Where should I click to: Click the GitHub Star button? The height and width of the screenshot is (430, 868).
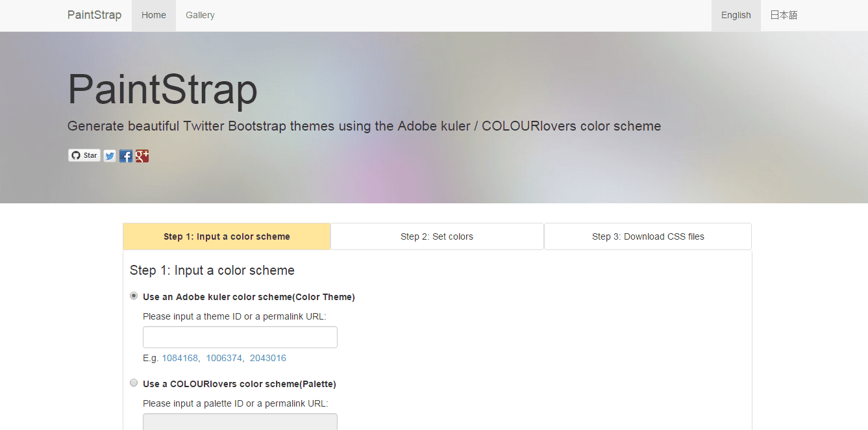coord(84,156)
